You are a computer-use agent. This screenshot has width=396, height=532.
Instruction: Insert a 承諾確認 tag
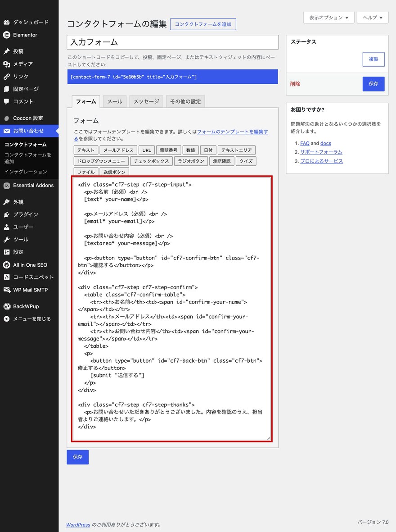(222, 161)
